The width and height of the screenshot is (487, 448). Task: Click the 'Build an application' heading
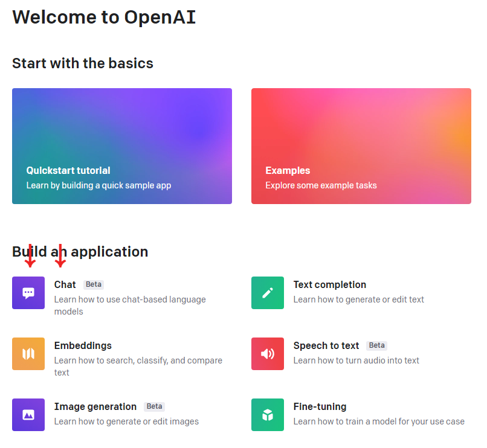[80, 252]
